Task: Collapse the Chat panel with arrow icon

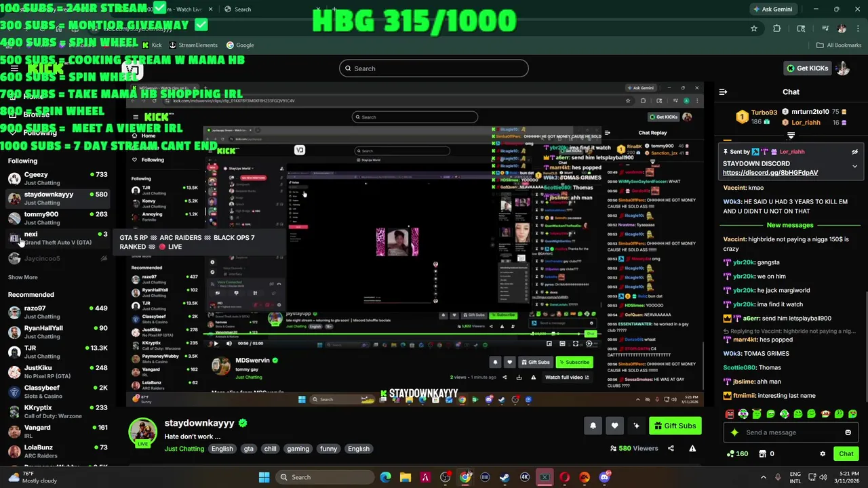Action: point(723,91)
